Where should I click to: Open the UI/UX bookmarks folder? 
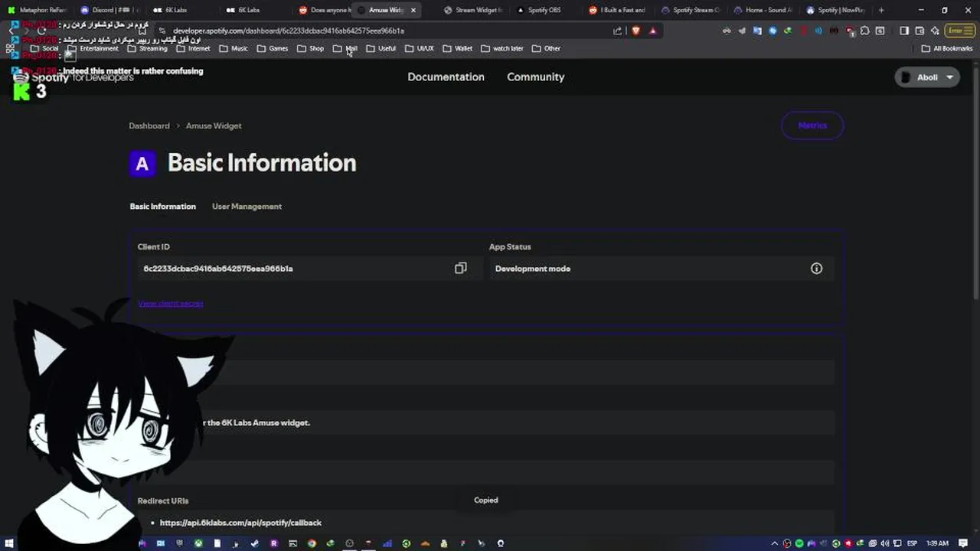point(419,48)
